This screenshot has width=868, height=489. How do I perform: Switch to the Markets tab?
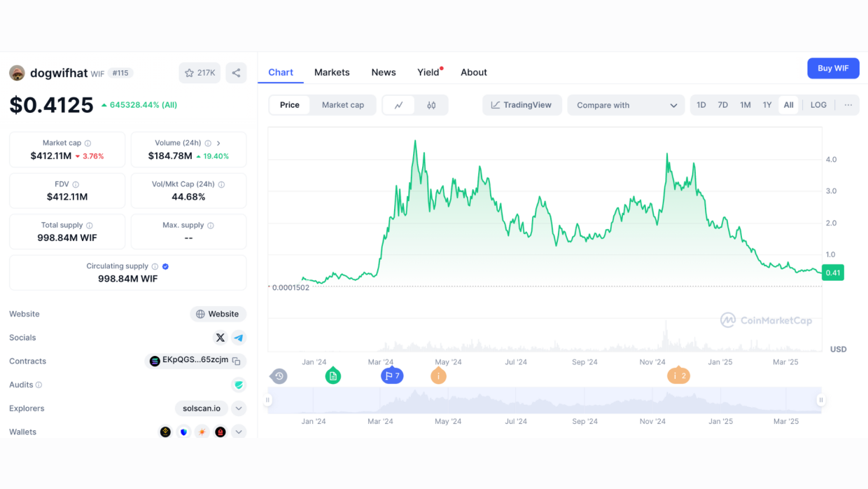pyautogui.click(x=332, y=72)
